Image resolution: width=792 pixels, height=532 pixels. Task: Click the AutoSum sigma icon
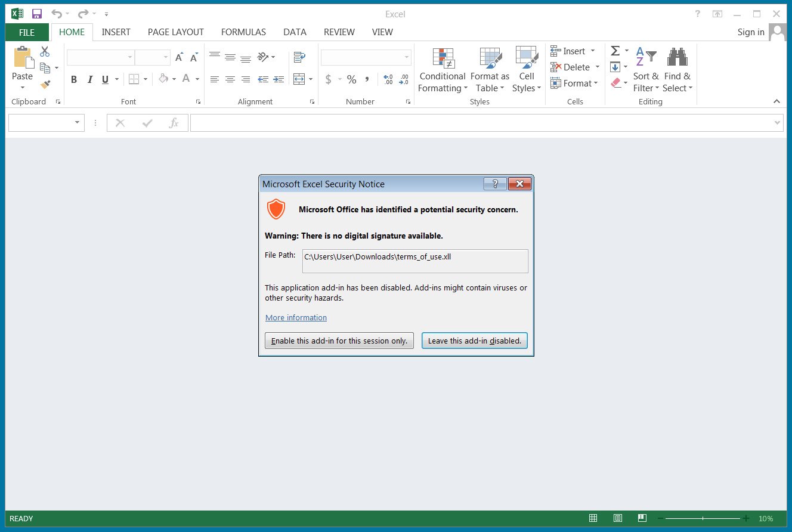pos(615,51)
